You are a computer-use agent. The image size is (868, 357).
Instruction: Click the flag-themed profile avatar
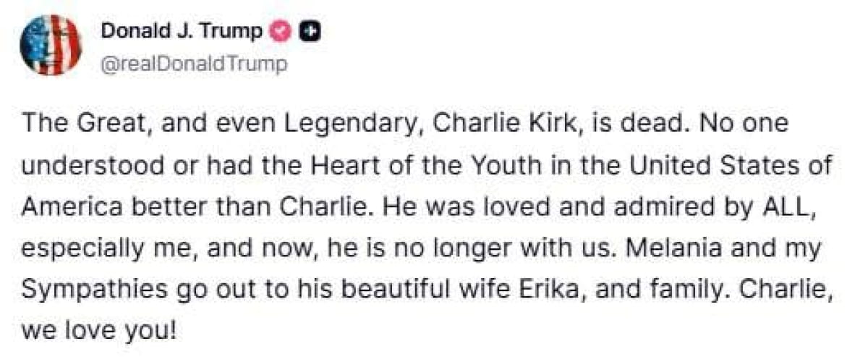tap(51, 45)
